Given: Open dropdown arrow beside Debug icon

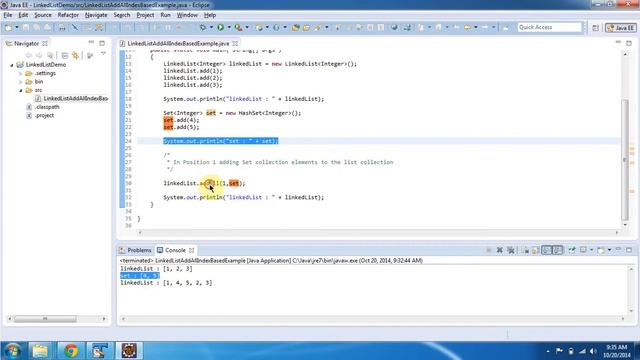Looking at the screenshot, I should pos(211,27).
